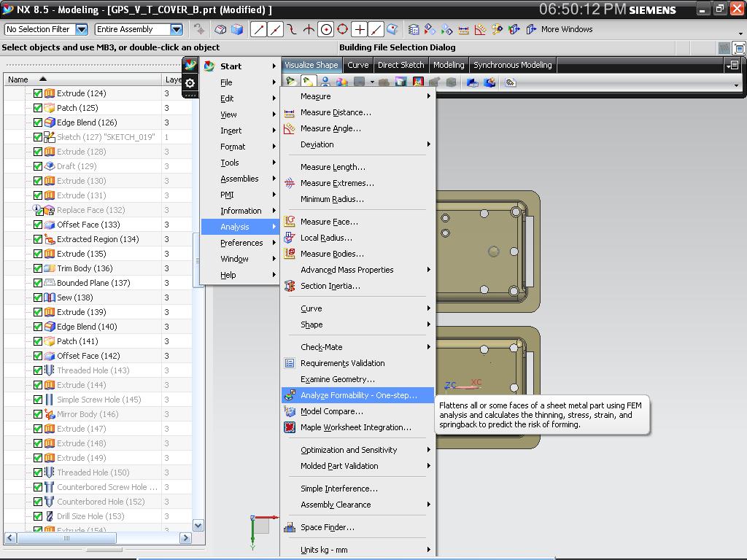Toggle the Threaded Hole (143) checkbox

tap(38, 370)
